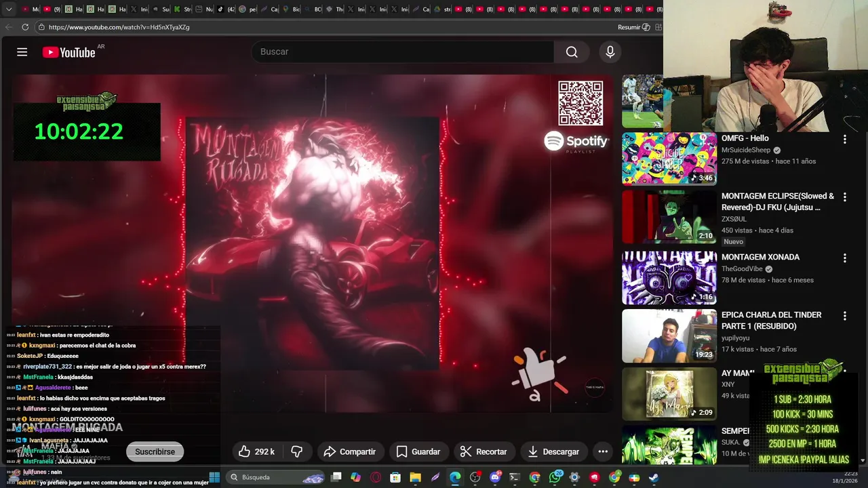Click the Spotify playlist logo in the video
The height and width of the screenshot is (488, 868).
[x=576, y=142]
